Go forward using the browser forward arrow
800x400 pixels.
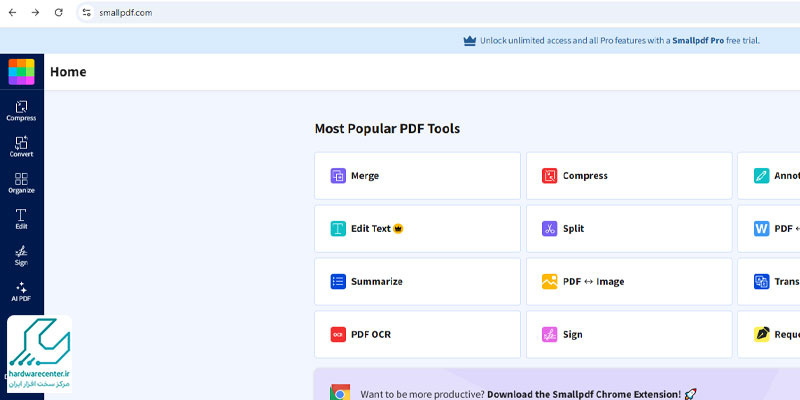(35, 13)
